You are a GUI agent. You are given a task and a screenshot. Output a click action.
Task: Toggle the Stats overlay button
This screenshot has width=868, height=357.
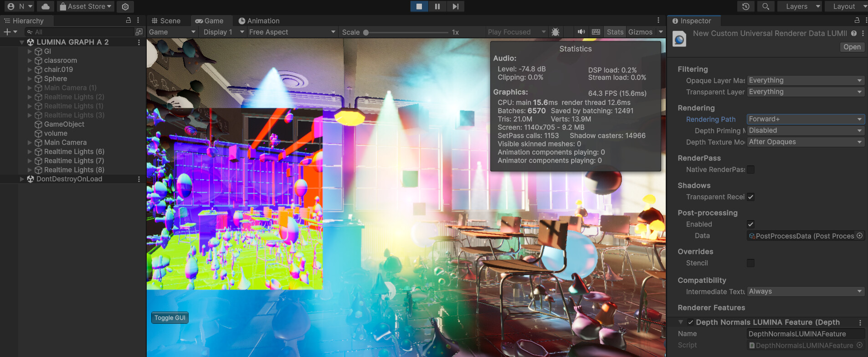pos(615,32)
